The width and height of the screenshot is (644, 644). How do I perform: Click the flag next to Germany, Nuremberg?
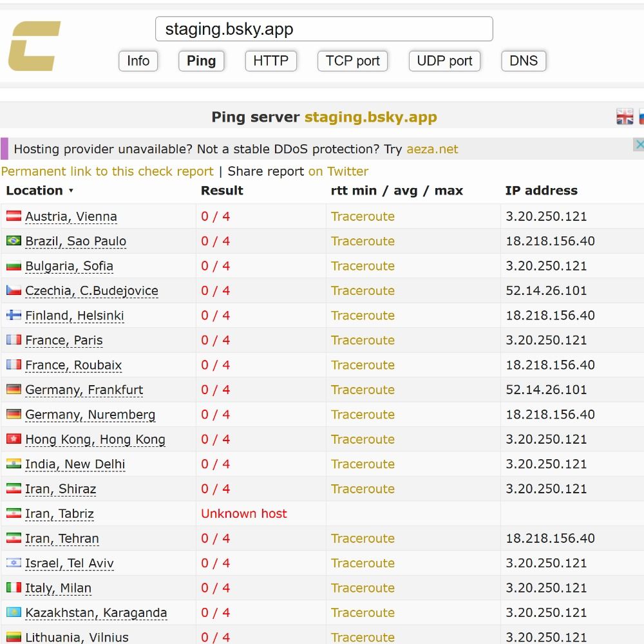(x=14, y=413)
